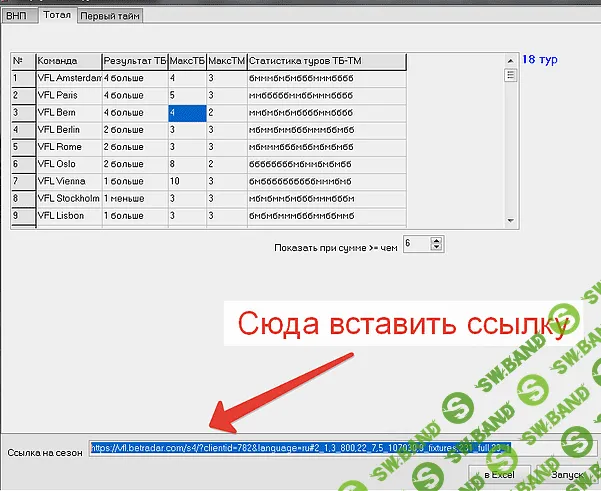Click '2 больше' result in Rome row

(135, 148)
